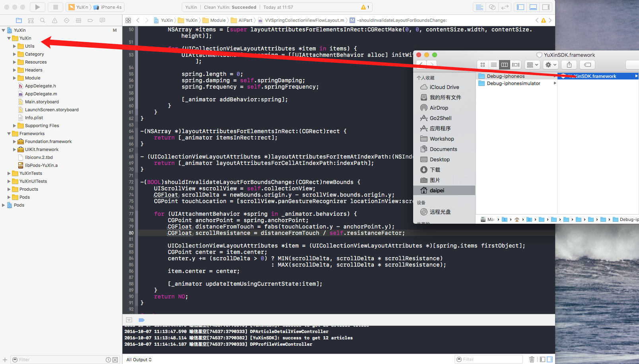639x364 pixels.
Task: Toggle recent files filter in navigator
Action: click(108, 360)
